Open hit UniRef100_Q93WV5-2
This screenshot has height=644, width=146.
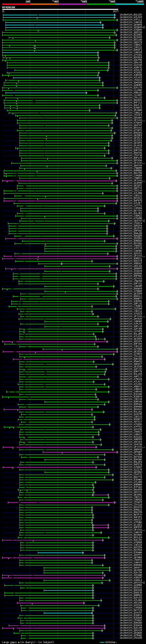coord(132,27)
